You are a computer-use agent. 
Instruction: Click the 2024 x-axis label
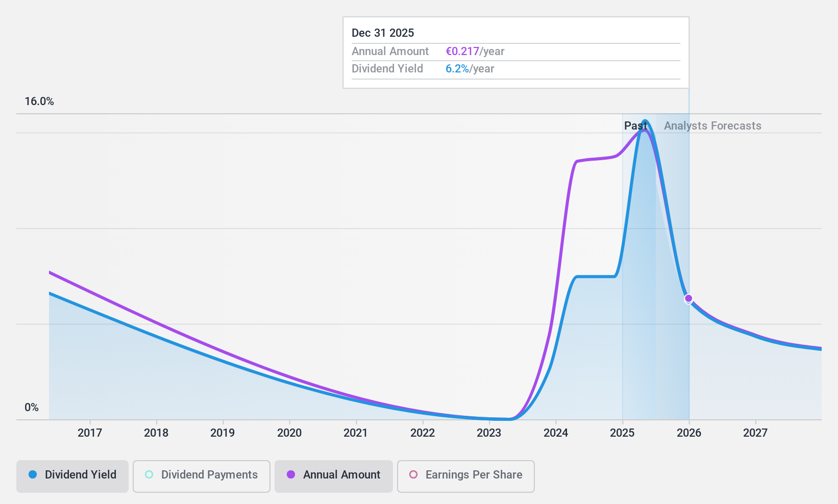click(x=556, y=433)
